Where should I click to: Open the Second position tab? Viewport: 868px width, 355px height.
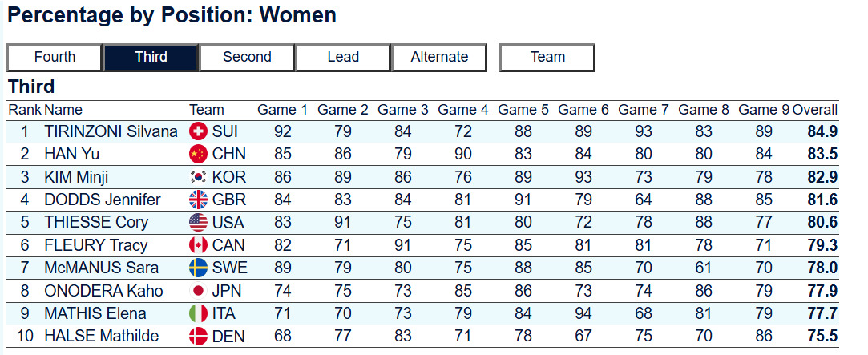(x=247, y=57)
